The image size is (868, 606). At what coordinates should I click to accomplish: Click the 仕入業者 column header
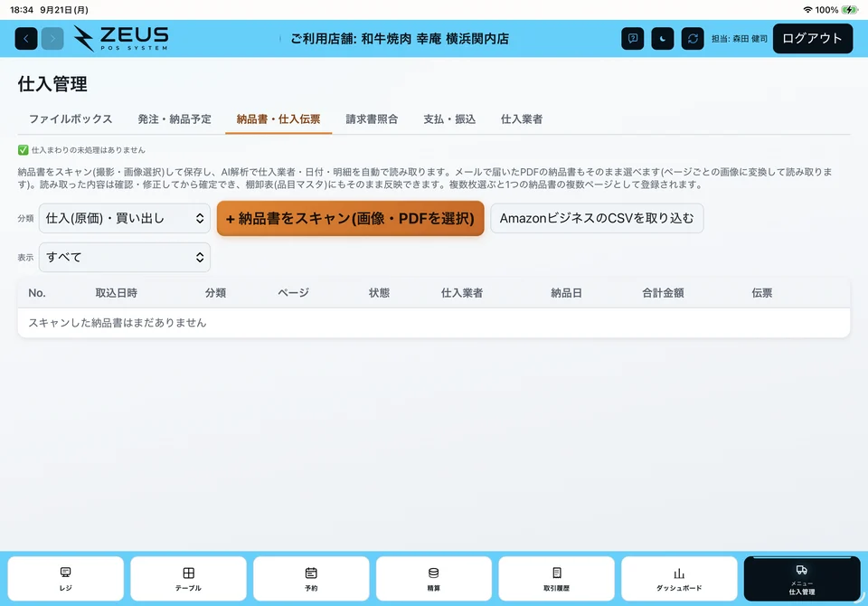coord(462,293)
